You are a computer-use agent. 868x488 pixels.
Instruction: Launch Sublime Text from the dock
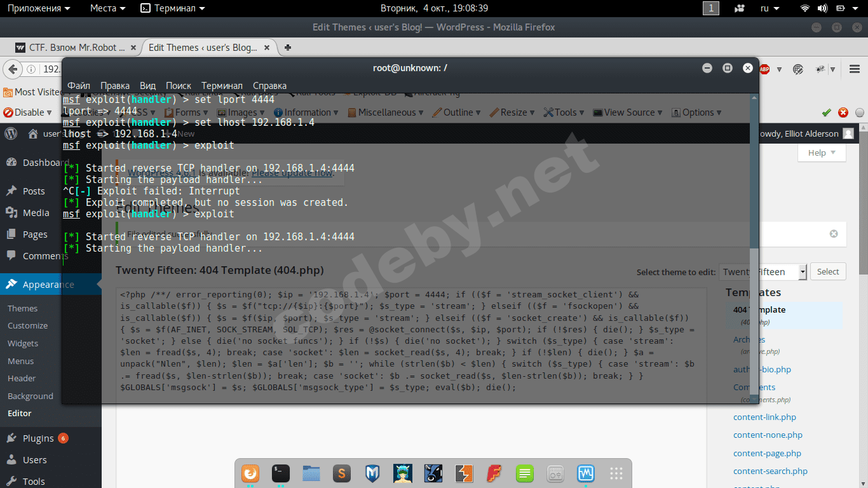(x=342, y=473)
